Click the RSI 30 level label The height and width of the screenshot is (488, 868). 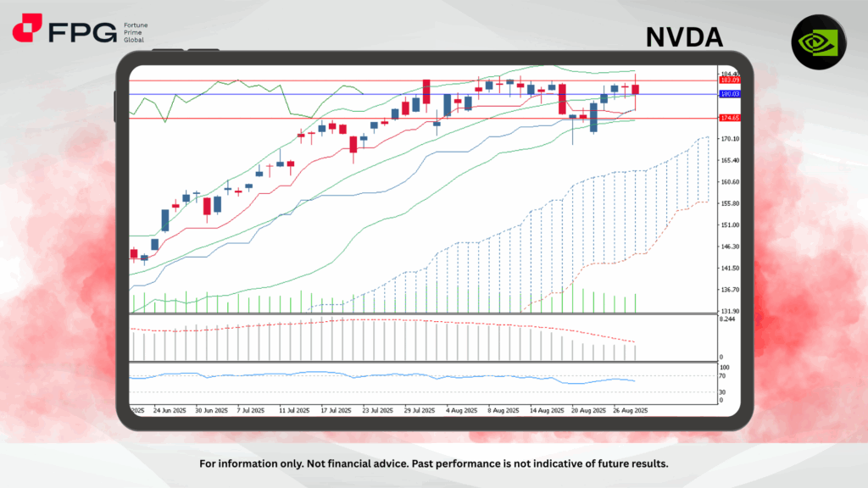pyautogui.click(x=722, y=392)
